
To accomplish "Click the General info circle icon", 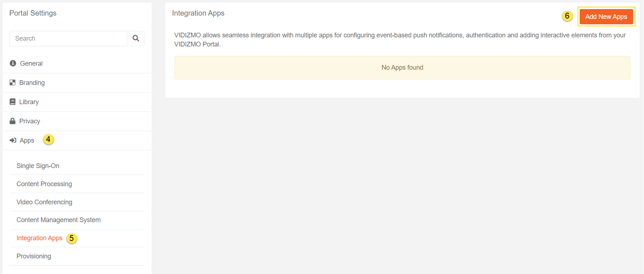I will point(13,63).
